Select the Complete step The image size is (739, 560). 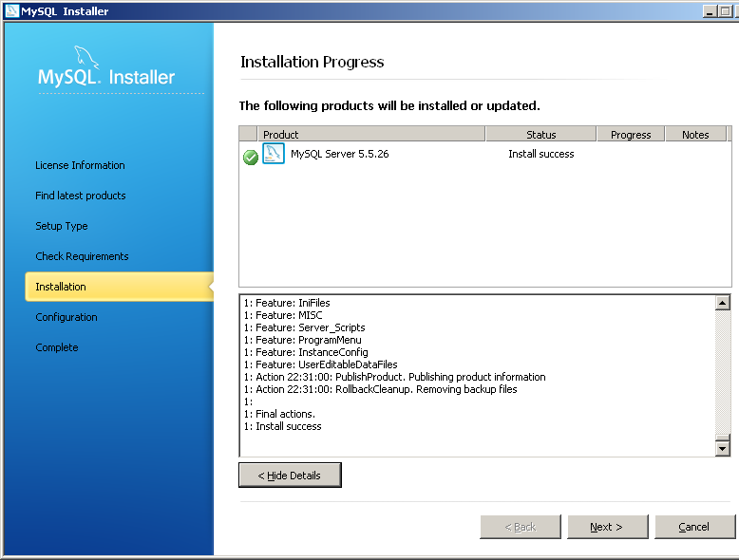(57, 347)
